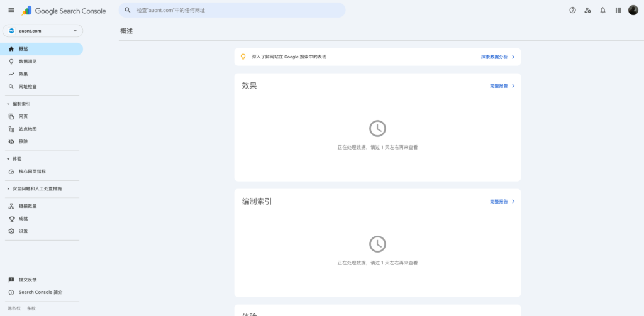Open 网页 from the sidebar
This screenshot has width=644, height=316.
click(42, 117)
